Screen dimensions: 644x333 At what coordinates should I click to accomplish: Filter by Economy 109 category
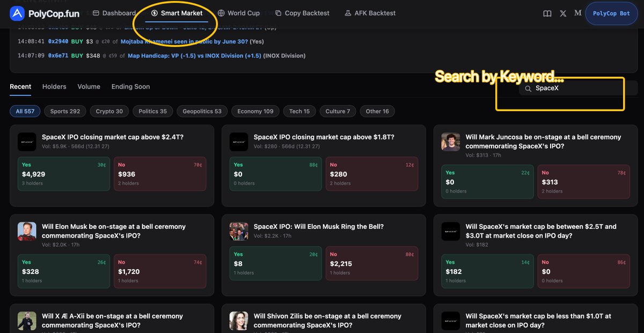point(255,111)
